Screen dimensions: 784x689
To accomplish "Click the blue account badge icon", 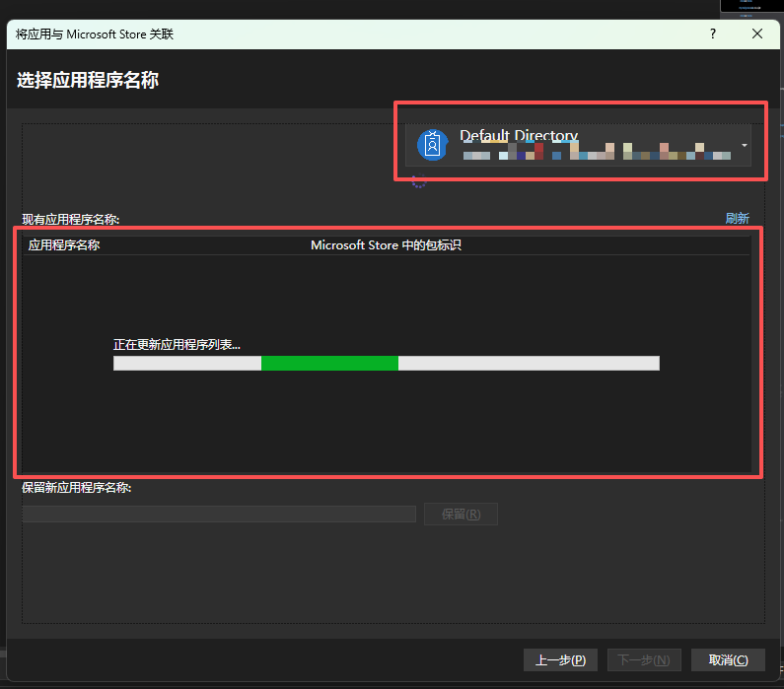I will (432, 145).
